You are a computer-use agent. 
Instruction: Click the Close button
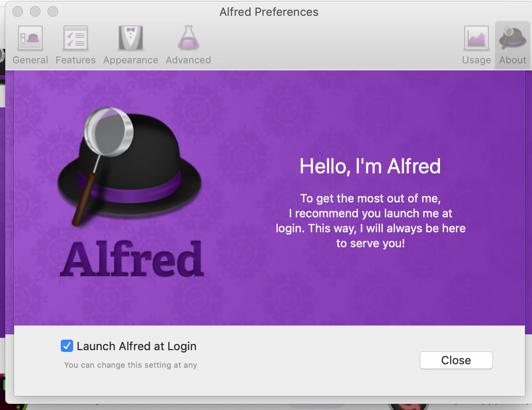coord(456,360)
